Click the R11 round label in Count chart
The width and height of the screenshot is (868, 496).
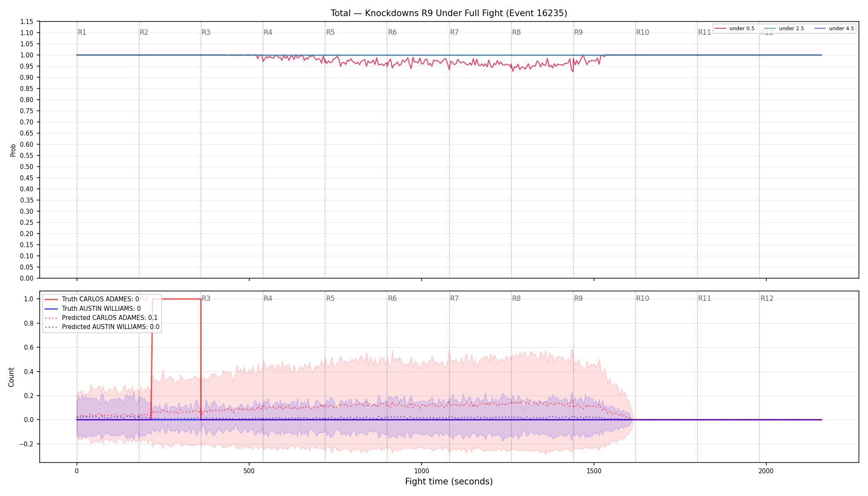point(705,298)
